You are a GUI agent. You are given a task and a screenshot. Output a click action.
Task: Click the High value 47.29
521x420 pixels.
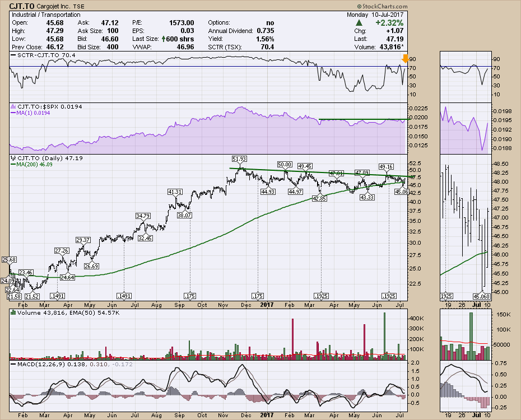[x=55, y=31]
